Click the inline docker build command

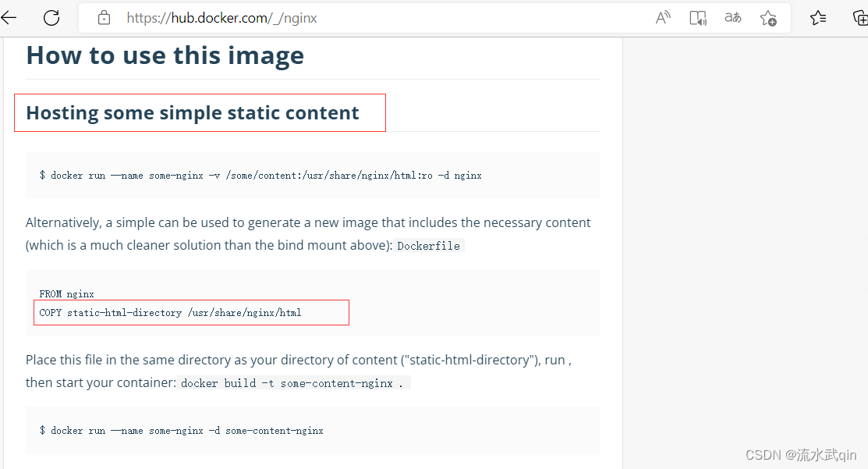click(292, 383)
